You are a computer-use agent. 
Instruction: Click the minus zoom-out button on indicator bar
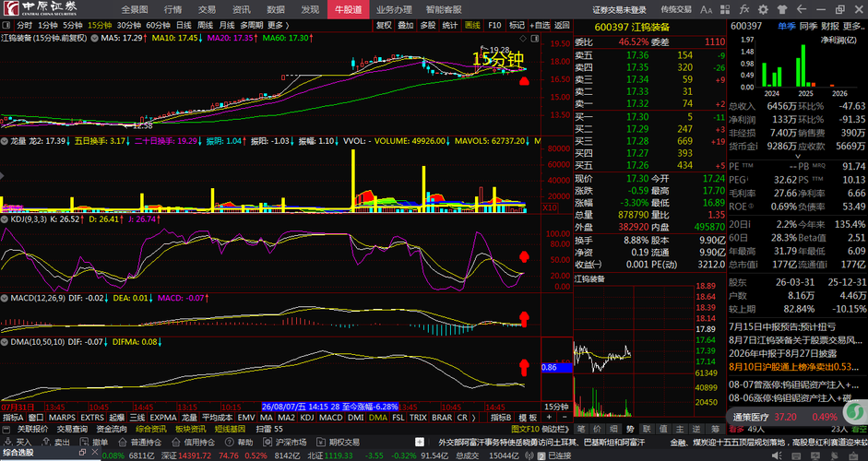565,418
